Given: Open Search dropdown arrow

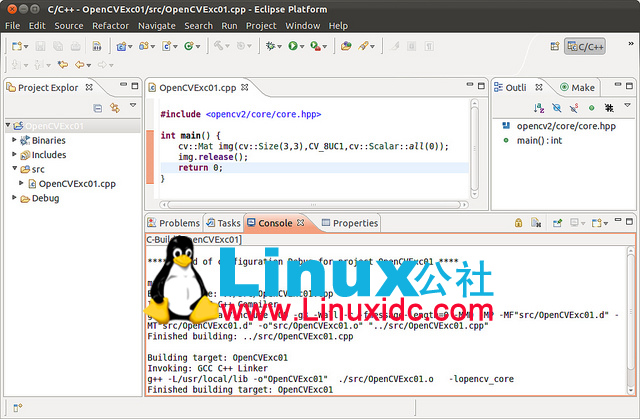Looking at the screenshot, I should [x=372, y=47].
